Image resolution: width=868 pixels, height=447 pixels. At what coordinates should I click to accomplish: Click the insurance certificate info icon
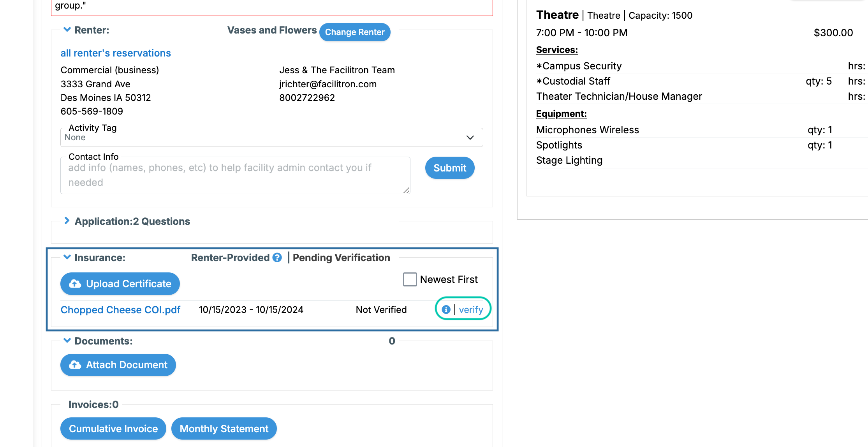tap(446, 309)
